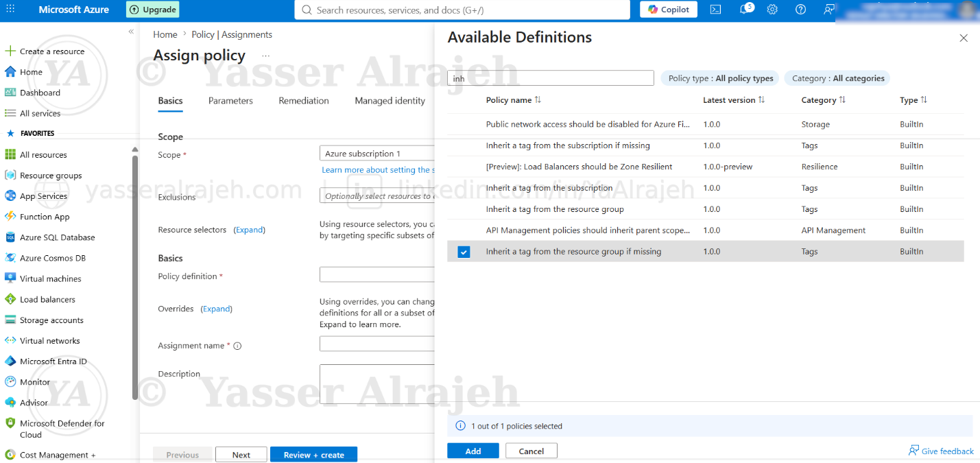Uncheck Inherit a tag from resource group if missing
The image size is (980, 463).
click(x=464, y=252)
